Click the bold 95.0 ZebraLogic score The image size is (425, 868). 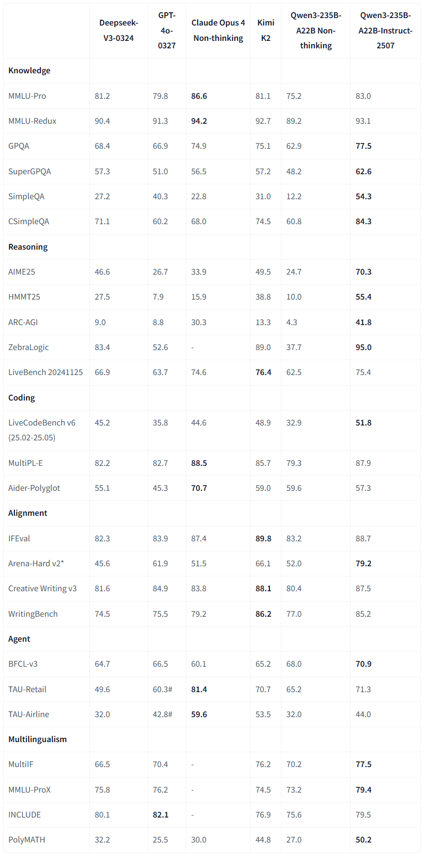pos(363,347)
